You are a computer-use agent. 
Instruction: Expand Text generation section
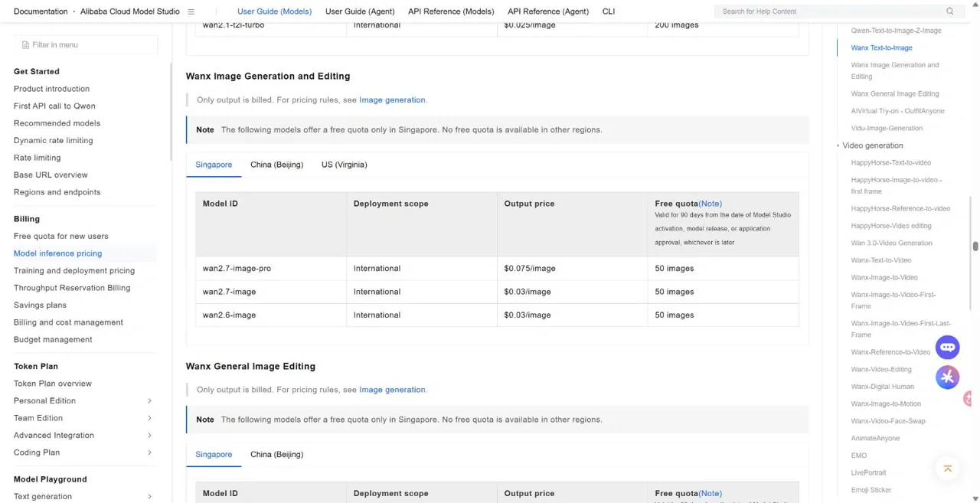click(x=149, y=497)
